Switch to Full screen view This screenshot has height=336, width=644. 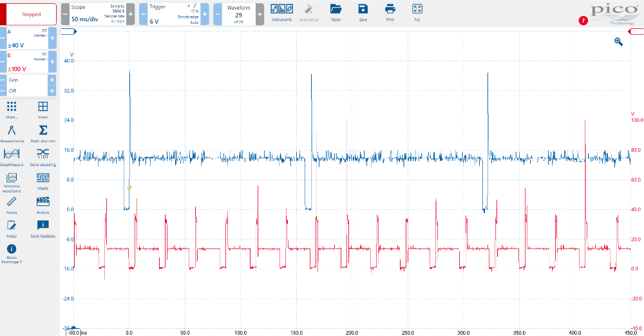(417, 12)
